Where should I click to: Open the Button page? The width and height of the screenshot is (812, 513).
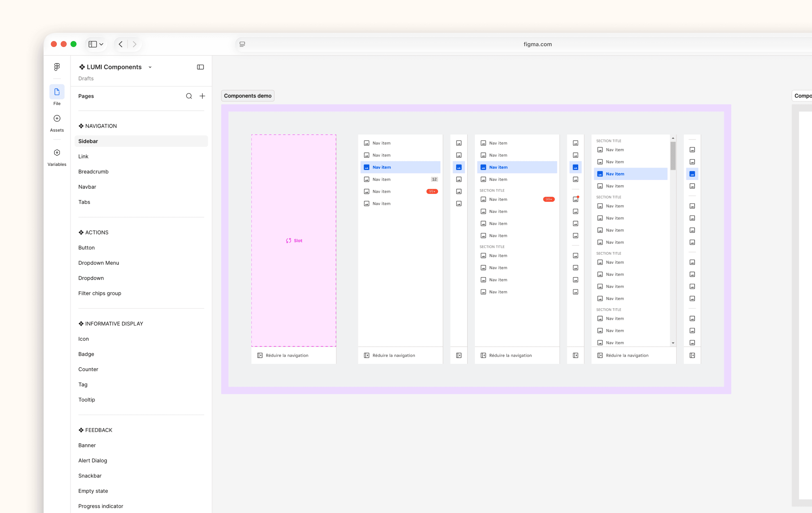(87, 248)
